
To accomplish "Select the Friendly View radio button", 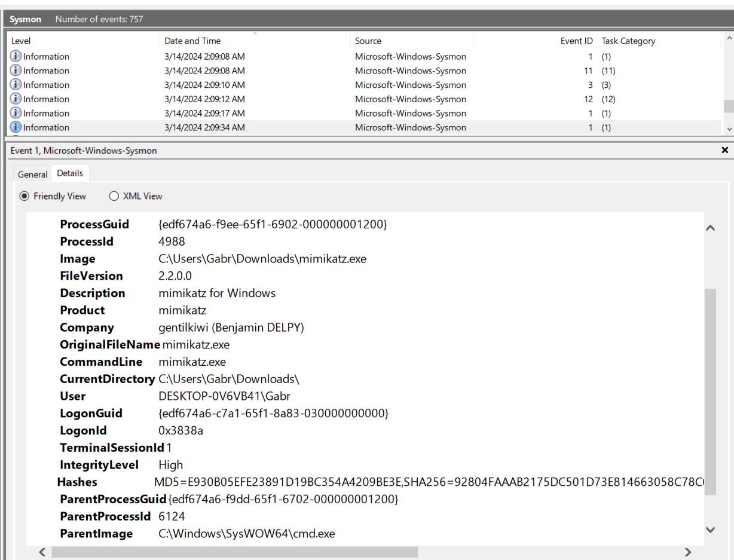I will click(25, 196).
